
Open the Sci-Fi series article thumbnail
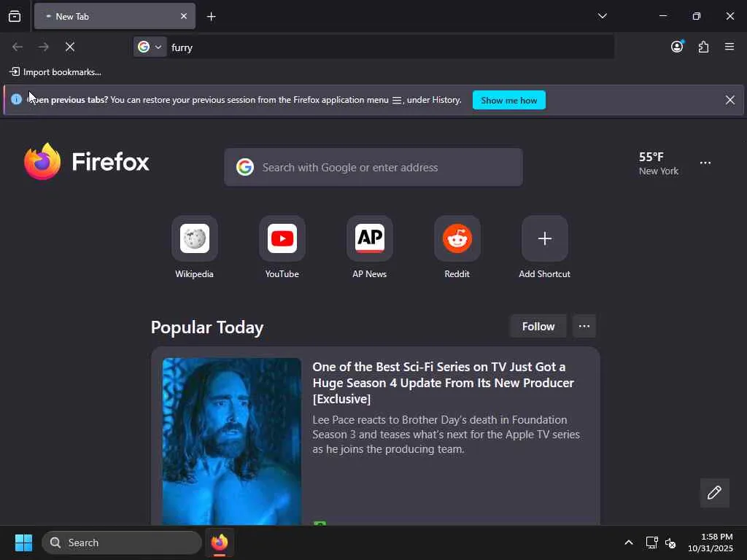pos(231,441)
